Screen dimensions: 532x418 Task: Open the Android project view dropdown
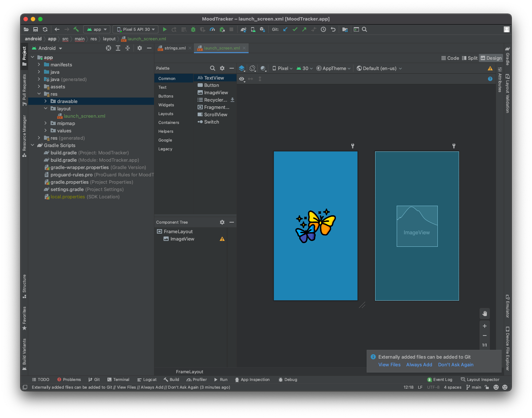(x=47, y=48)
